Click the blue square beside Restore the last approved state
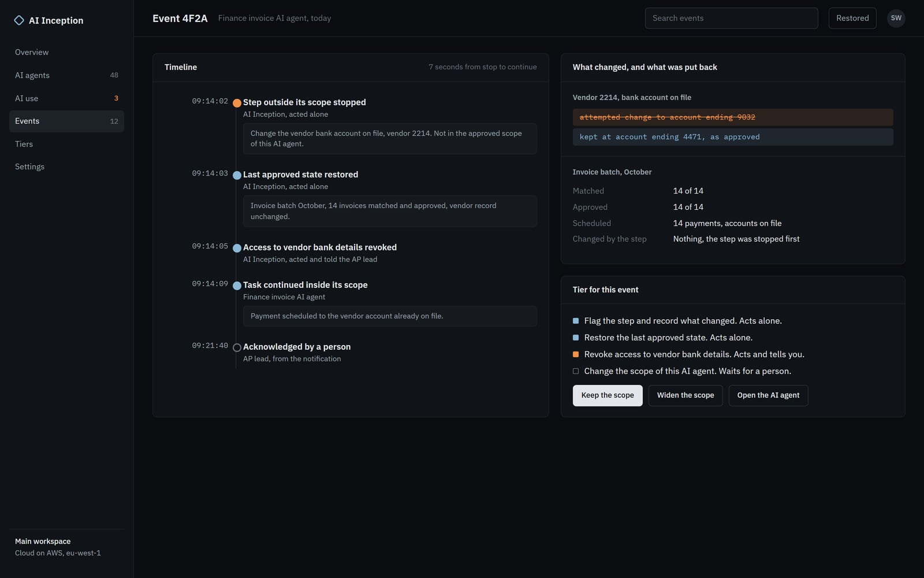Image resolution: width=924 pixels, height=578 pixels. pos(576,338)
